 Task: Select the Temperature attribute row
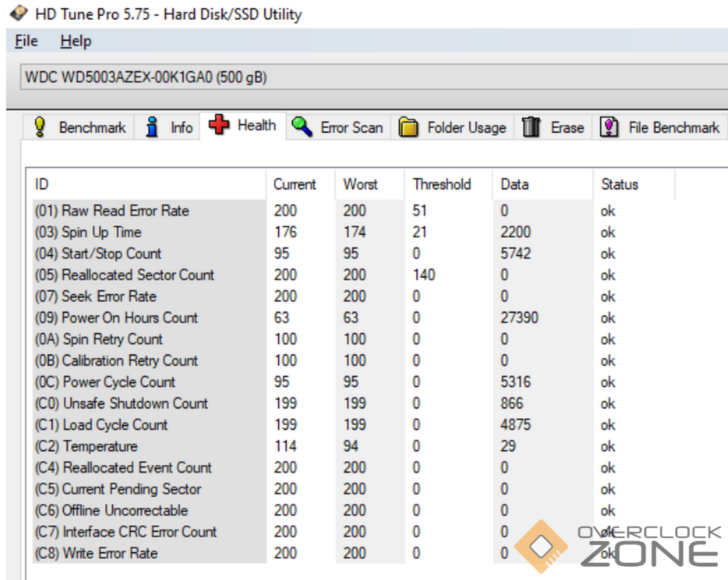[x=99, y=446]
